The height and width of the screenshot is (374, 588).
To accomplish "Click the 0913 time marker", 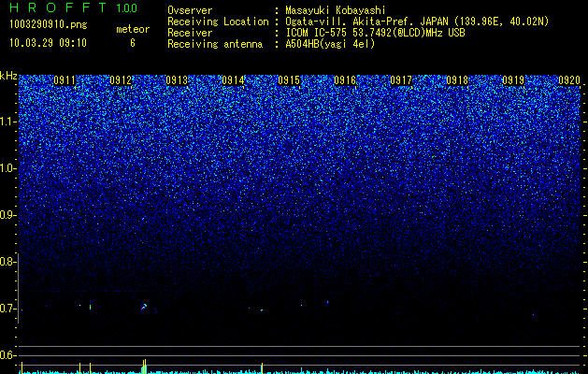I will [x=177, y=80].
